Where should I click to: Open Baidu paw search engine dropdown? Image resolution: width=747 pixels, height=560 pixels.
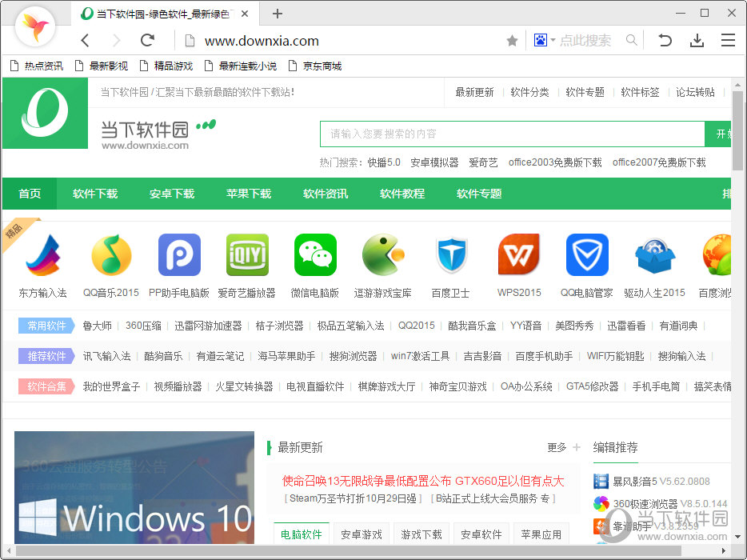(x=544, y=40)
